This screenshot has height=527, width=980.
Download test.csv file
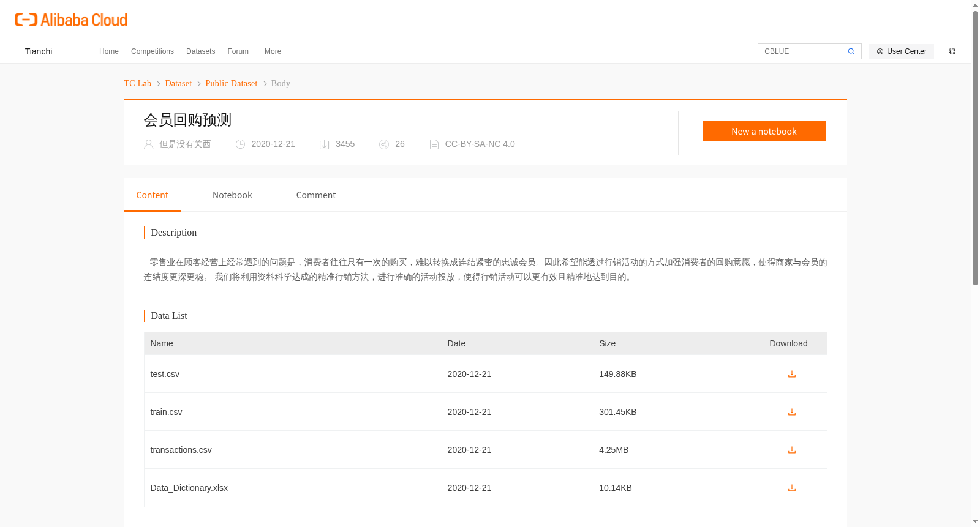coord(791,374)
